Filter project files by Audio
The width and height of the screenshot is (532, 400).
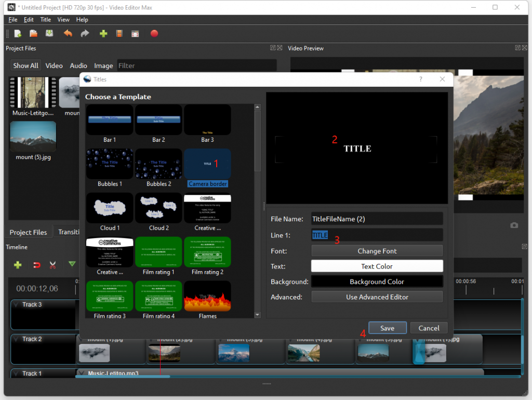click(78, 65)
